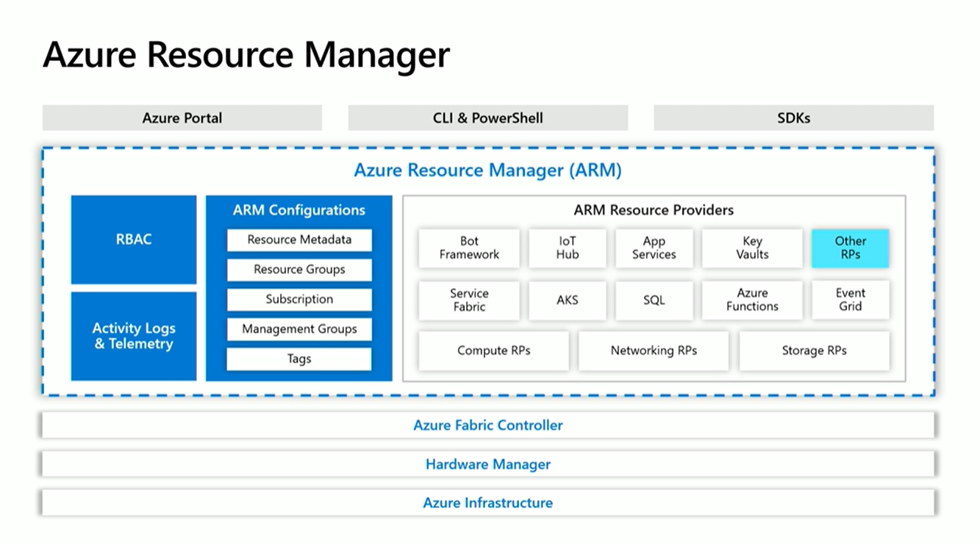Viewport: 980px width, 543px height.
Task: Click the Networking RPs block
Action: (654, 350)
